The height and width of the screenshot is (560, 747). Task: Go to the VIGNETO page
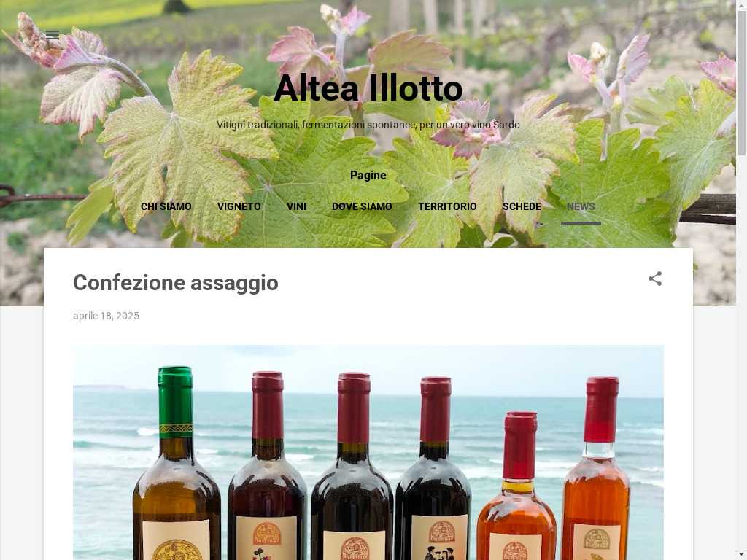(x=239, y=206)
